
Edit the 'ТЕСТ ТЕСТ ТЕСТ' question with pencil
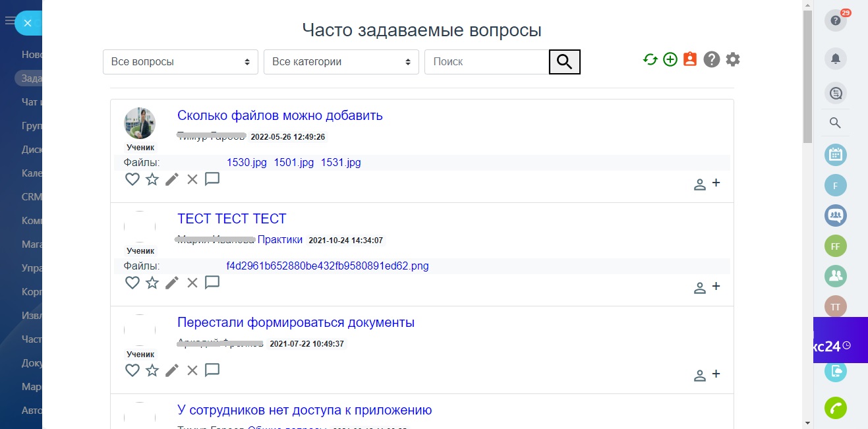[172, 283]
